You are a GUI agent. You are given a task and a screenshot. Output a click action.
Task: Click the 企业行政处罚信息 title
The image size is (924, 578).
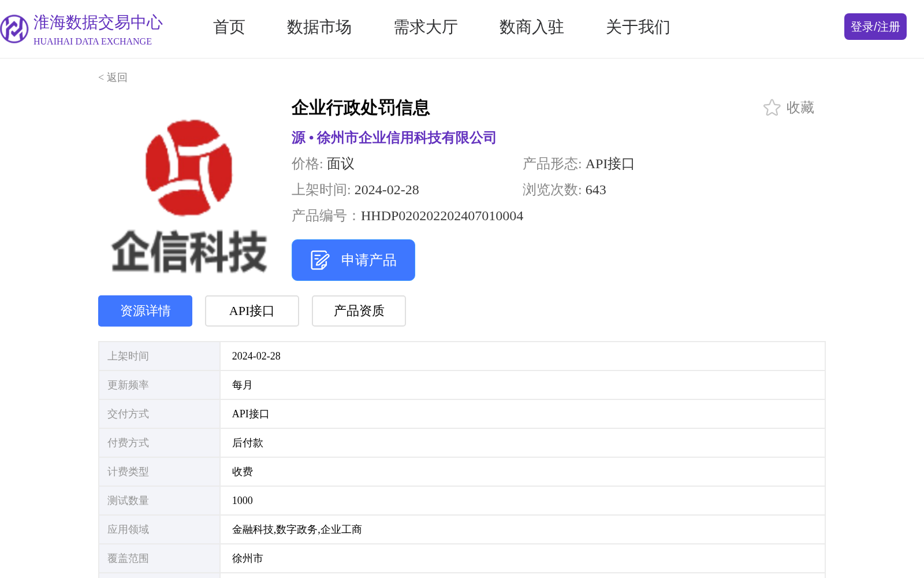click(361, 108)
